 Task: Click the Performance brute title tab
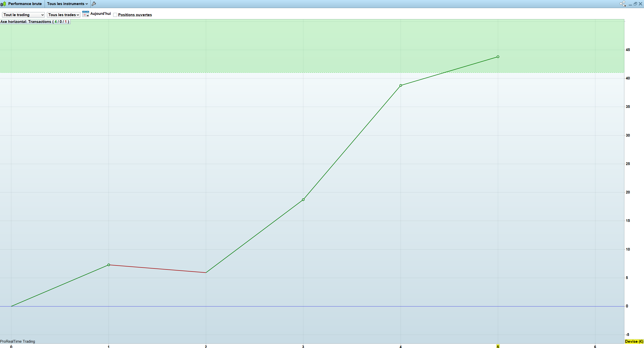pyautogui.click(x=25, y=4)
